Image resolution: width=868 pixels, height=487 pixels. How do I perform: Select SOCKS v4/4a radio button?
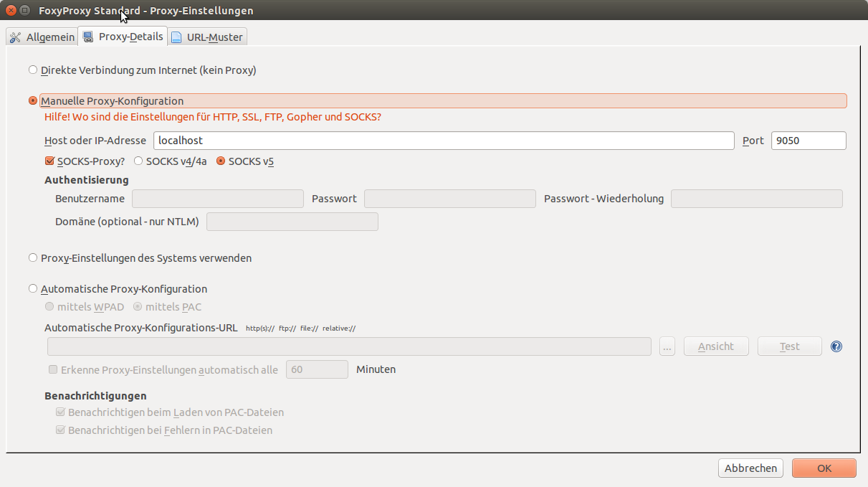139,161
